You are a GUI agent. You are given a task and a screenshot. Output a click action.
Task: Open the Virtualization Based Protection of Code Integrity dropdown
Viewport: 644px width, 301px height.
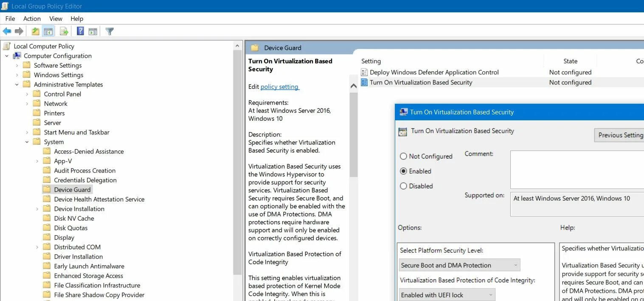click(447, 295)
